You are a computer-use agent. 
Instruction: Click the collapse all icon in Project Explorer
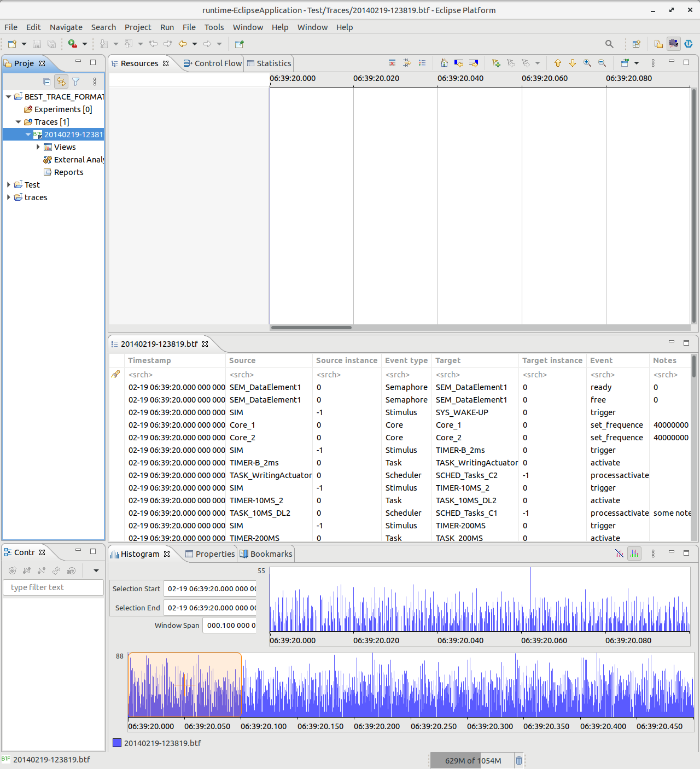pos(47,82)
